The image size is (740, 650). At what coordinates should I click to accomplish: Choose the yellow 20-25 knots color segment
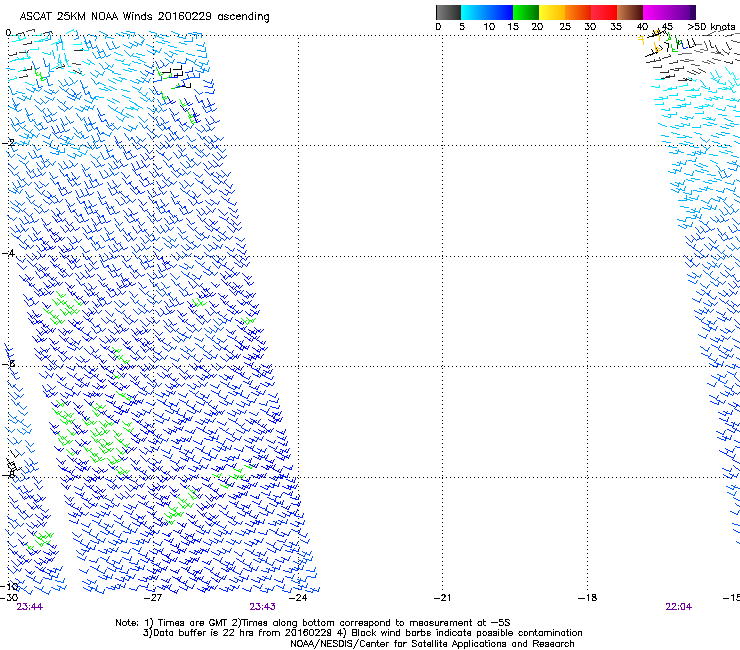point(552,12)
